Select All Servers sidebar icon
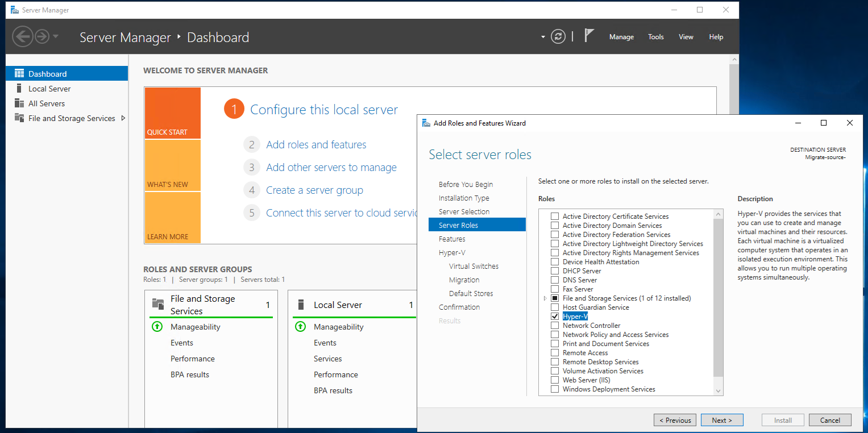The height and width of the screenshot is (433, 868). pos(19,103)
